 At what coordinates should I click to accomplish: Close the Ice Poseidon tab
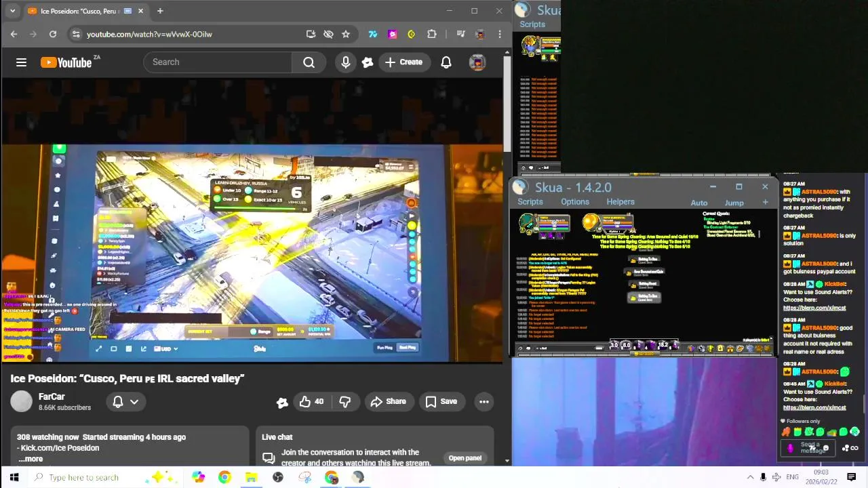click(141, 11)
